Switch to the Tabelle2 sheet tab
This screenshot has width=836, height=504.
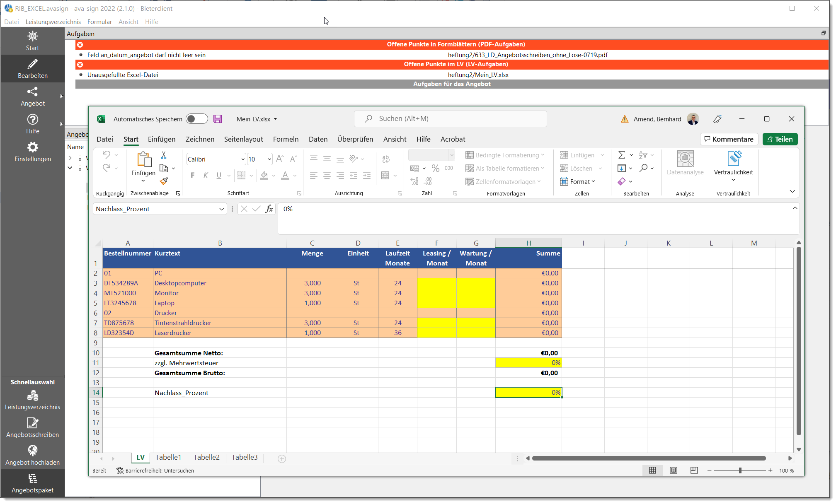(206, 457)
